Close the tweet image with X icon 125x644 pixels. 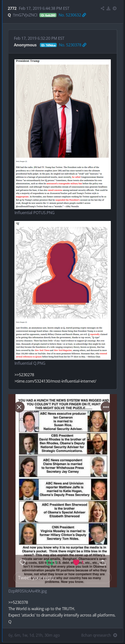coord(19,407)
